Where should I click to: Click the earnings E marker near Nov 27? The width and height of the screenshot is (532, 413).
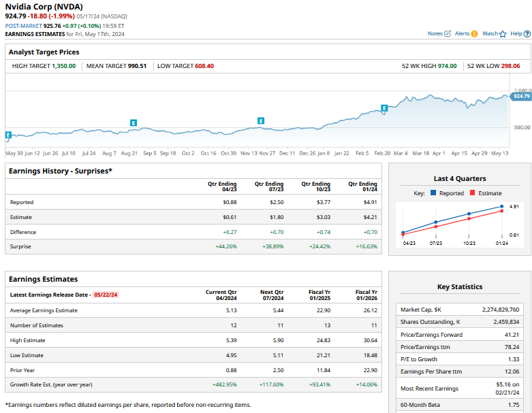[x=261, y=120]
